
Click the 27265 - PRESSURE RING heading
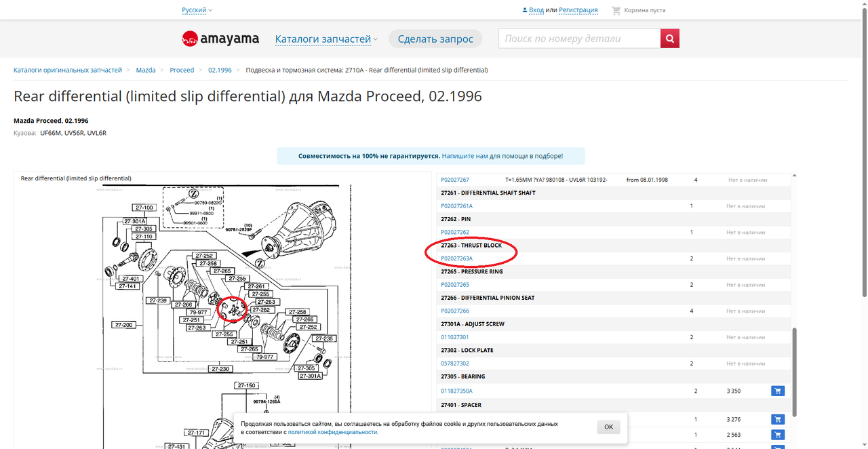point(472,271)
